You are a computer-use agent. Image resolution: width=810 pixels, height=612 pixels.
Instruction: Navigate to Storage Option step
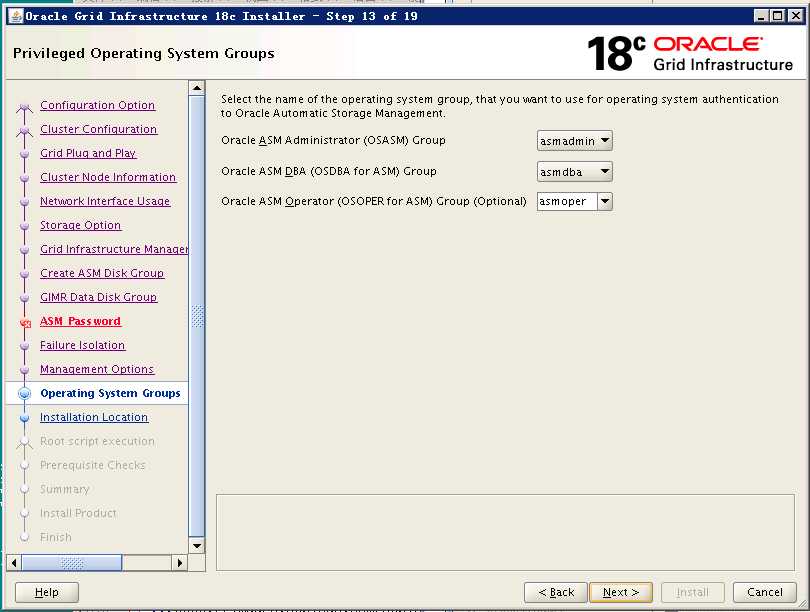(x=81, y=225)
